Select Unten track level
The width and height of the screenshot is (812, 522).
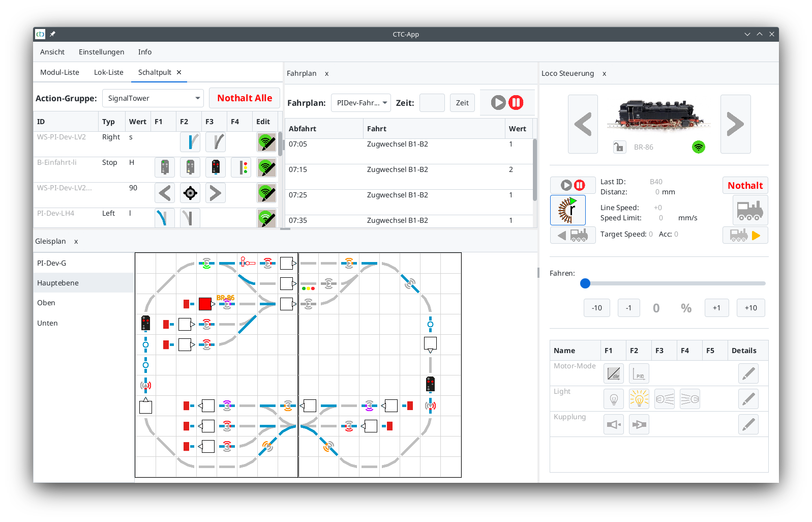84,323
